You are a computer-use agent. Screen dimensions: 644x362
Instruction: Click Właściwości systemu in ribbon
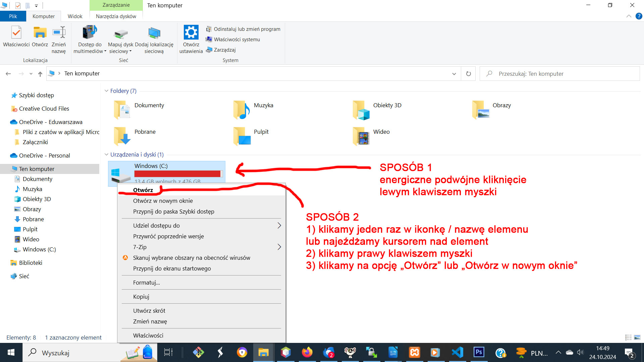237,40
